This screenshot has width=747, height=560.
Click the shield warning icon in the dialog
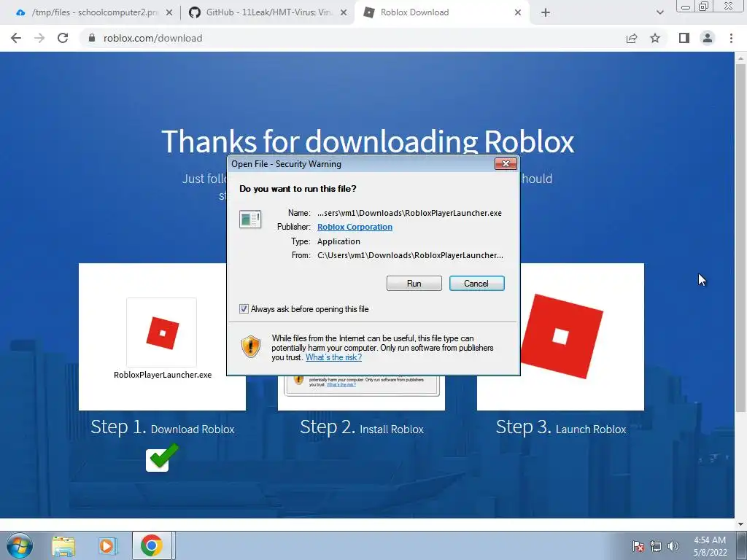251,346
